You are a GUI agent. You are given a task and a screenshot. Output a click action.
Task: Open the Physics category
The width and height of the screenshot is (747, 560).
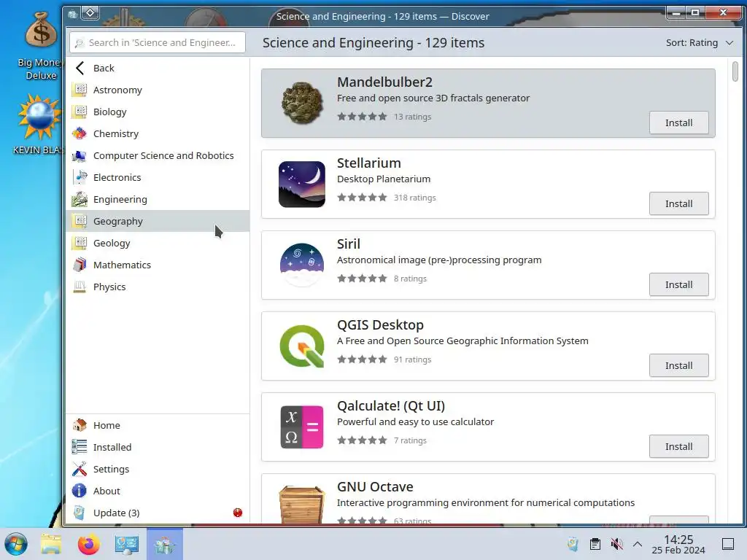[x=158, y=287]
